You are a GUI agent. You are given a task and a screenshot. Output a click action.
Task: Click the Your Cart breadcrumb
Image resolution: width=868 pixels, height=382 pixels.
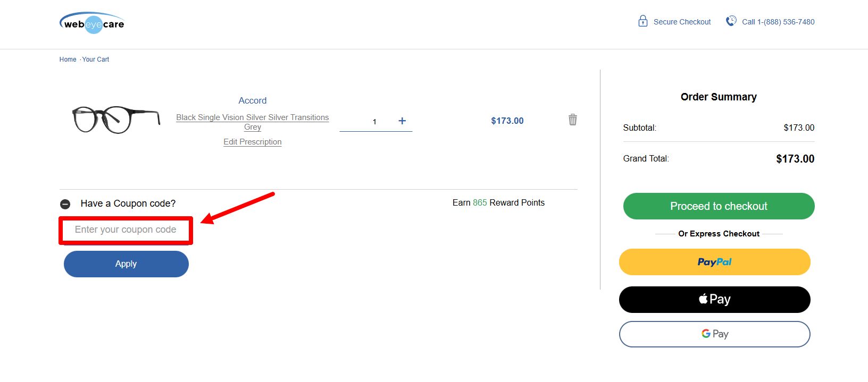click(96, 60)
